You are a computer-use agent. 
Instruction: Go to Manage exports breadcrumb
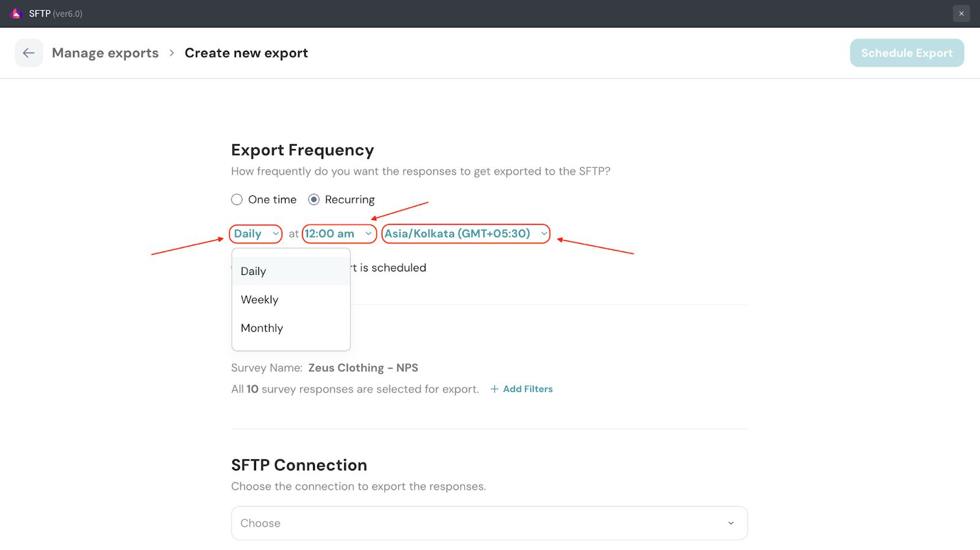click(x=105, y=53)
